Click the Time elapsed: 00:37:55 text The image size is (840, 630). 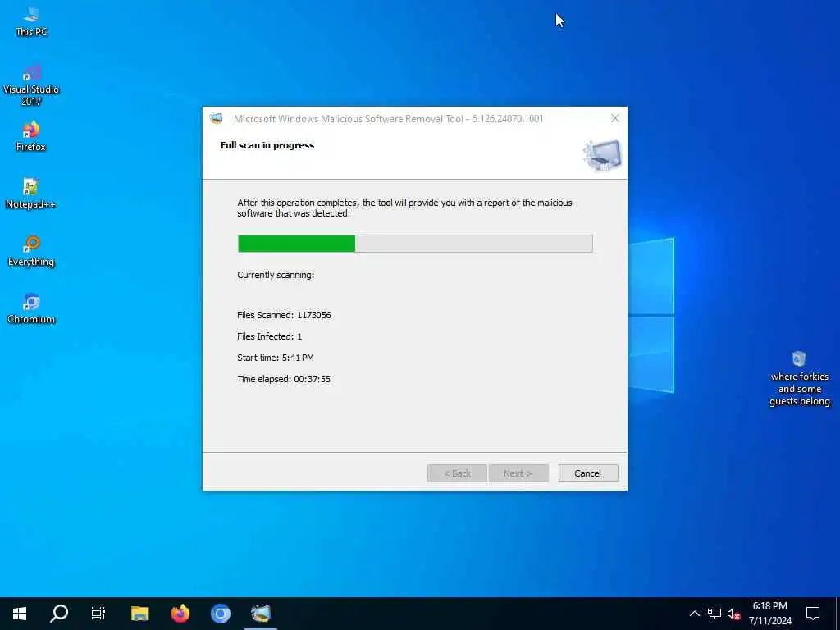click(x=284, y=379)
